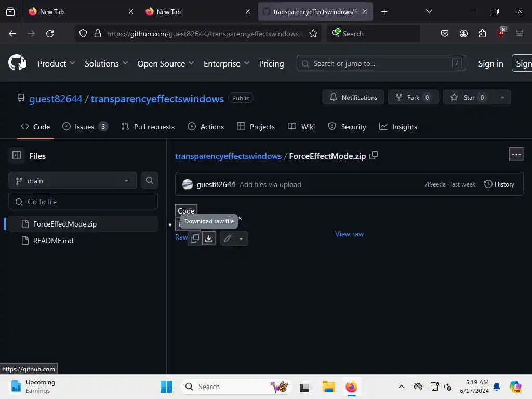Viewport: 532px width, 399px height.
Task: Open the Actions tab
Action: tap(206, 127)
